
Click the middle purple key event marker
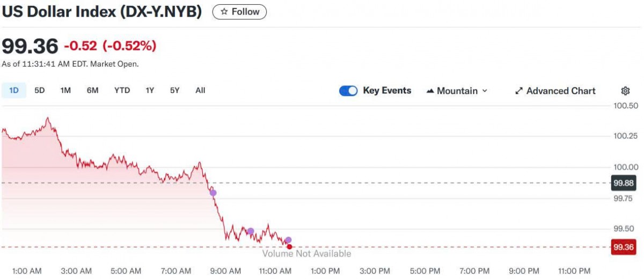(x=251, y=231)
